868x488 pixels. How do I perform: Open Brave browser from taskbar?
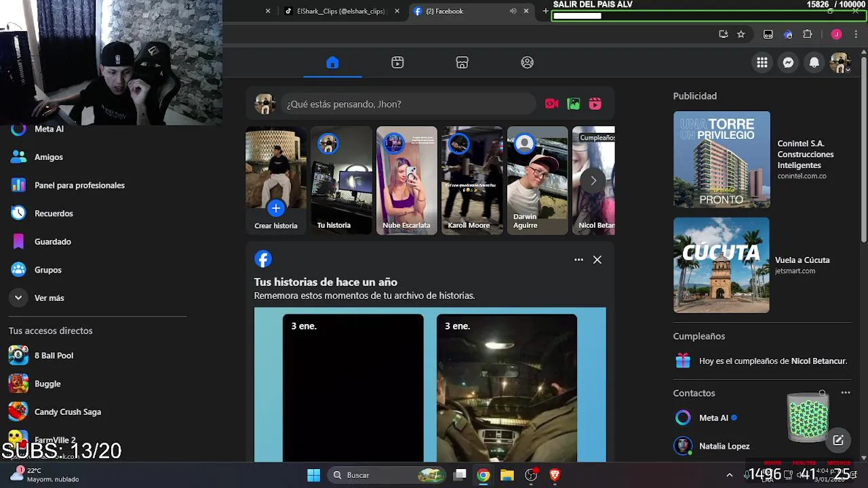555,475
